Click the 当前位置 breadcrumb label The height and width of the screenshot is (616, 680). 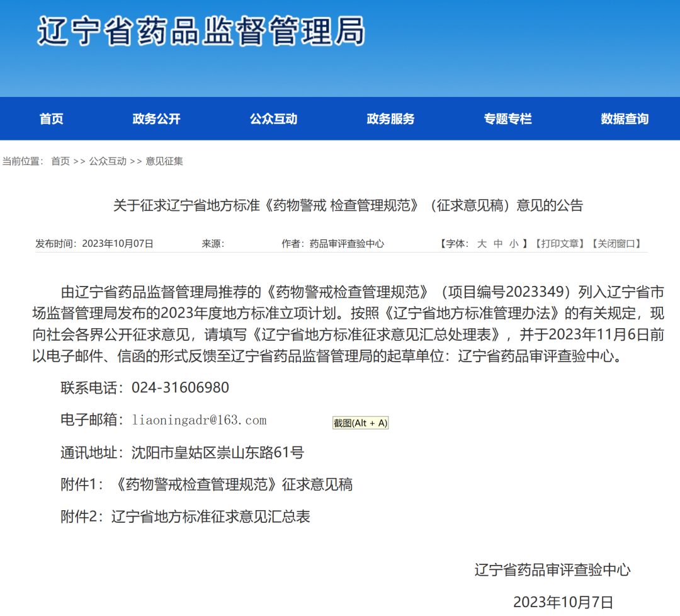pos(23,161)
